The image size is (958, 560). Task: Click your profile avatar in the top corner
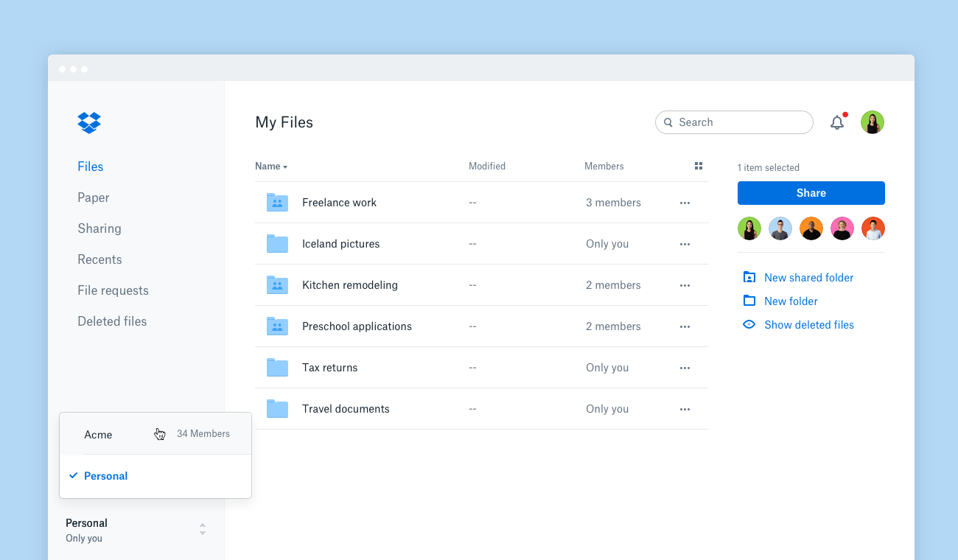(x=873, y=122)
